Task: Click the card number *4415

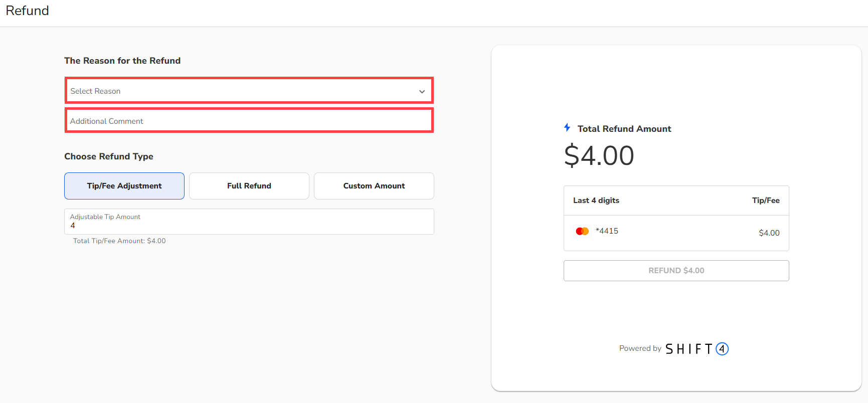Action: coord(607,231)
